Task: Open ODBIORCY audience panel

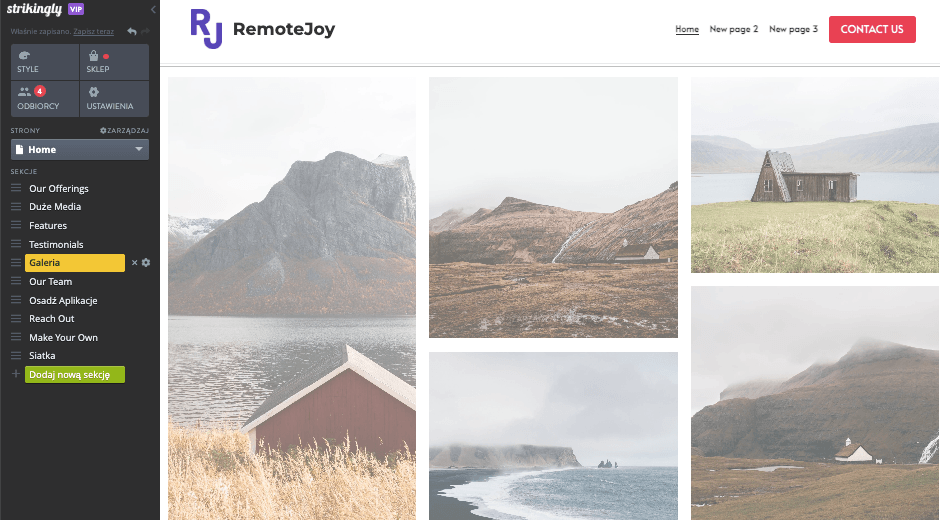Action: [x=45, y=99]
